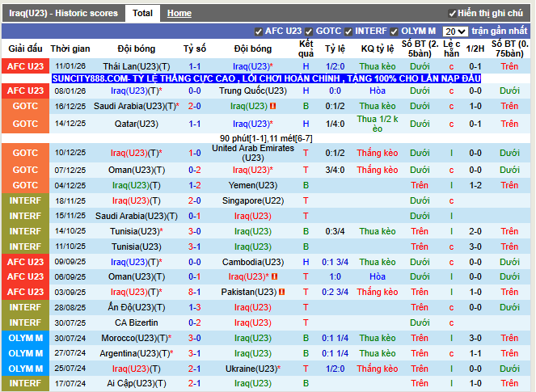Viewport: 536px width, 392px height.
Task: Click the Thời gian column header
Action: click(x=70, y=48)
